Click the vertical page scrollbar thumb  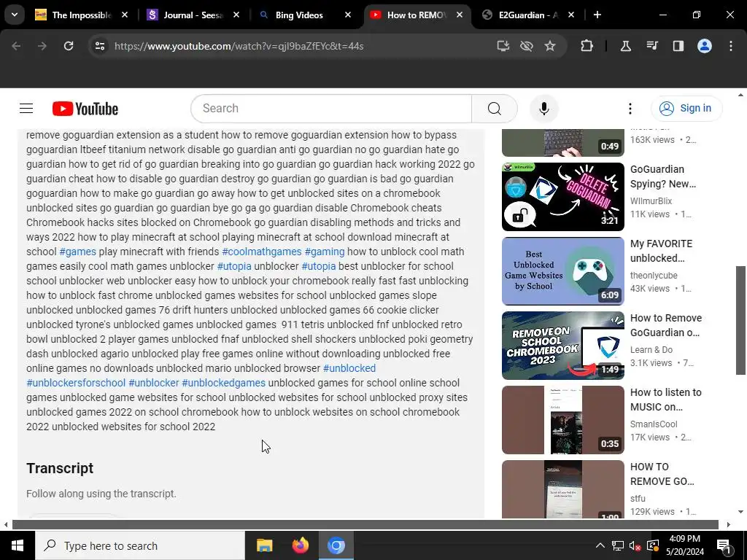(740, 321)
